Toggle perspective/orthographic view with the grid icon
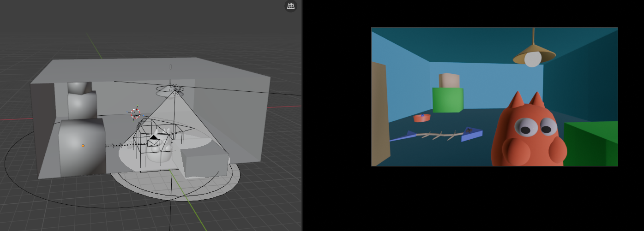 [290, 6]
